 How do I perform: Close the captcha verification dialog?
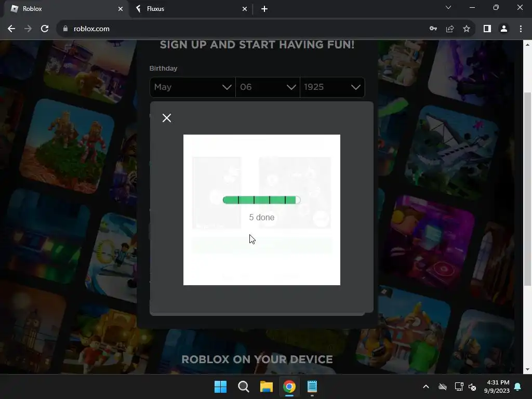point(167,118)
